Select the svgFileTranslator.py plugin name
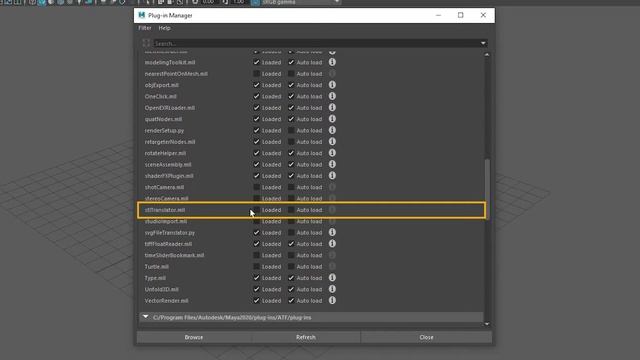 170,232
